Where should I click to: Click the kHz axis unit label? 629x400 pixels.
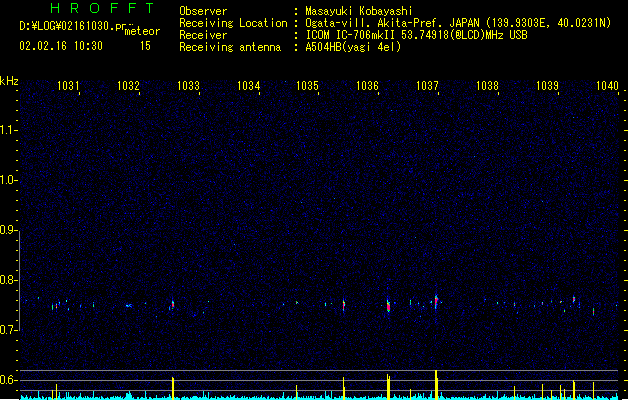(9, 81)
